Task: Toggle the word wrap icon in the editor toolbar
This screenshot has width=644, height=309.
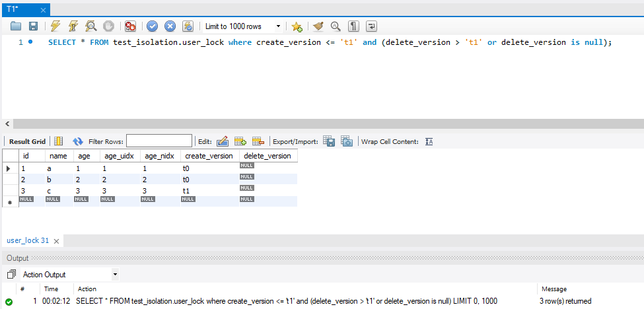Action: tap(371, 26)
